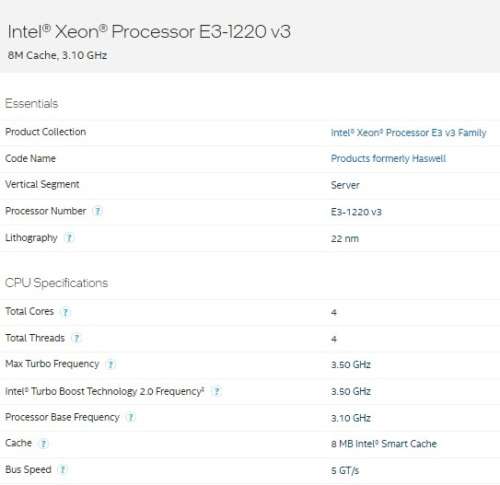Click the Essentials section heading
The image size is (500, 485).
[x=32, y=104]
